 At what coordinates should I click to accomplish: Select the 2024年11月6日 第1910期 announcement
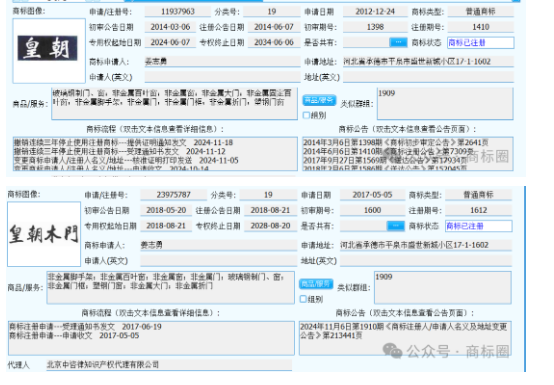[403, 331]
